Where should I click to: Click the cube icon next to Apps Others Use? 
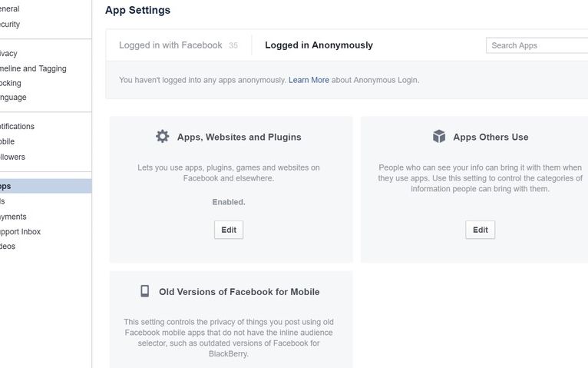click(439, 137)
